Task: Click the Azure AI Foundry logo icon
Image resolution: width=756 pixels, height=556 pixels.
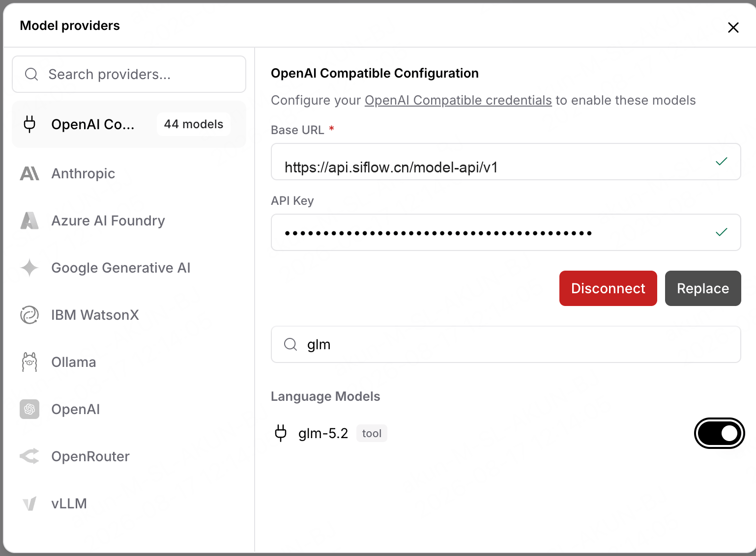Action: (x=29, y=221)
